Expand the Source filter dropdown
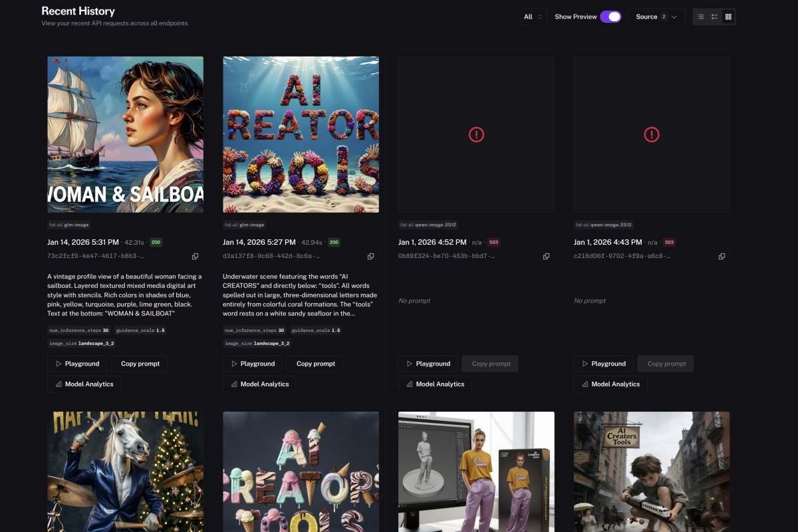Image resolution: width=798 pixels, height=532 pixels. pos(656,17)
